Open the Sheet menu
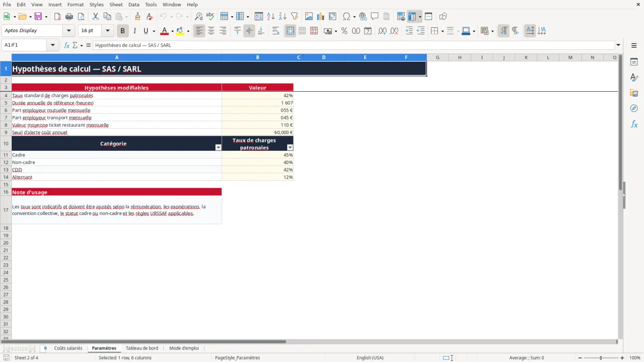This screenshot has height=362, width=644. tap(116, 4)
